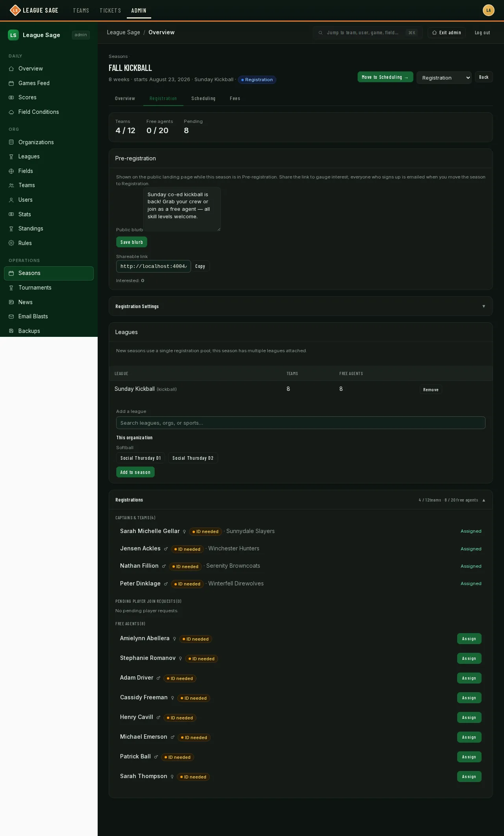Image resolution: width=504 pixels, height=836 pixels.
Task: Click Add to season button
Action: pos(135,472)
